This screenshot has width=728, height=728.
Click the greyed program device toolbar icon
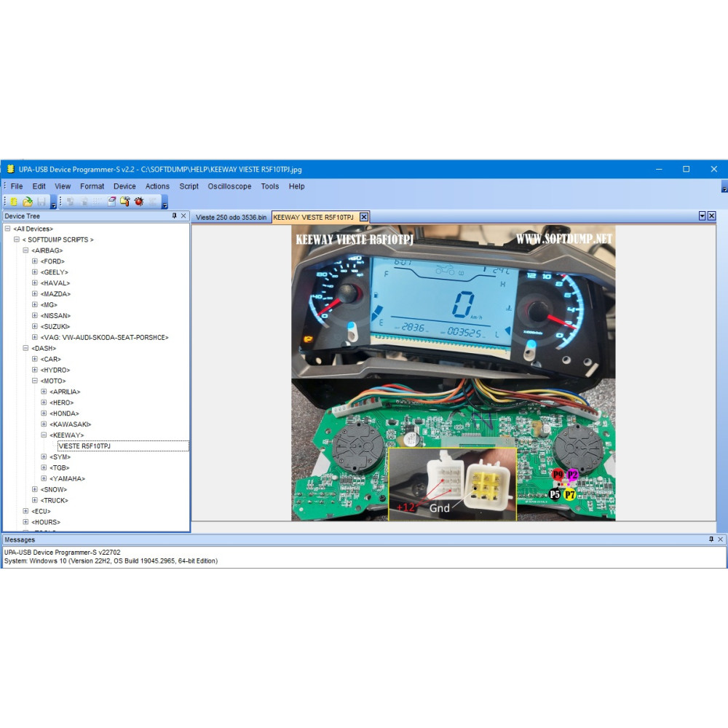point(84,202)
